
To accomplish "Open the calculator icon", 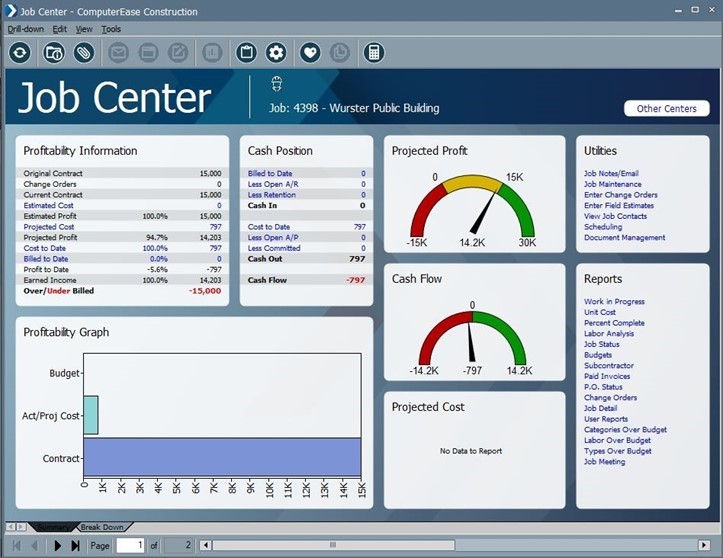I will click(373, 52).
